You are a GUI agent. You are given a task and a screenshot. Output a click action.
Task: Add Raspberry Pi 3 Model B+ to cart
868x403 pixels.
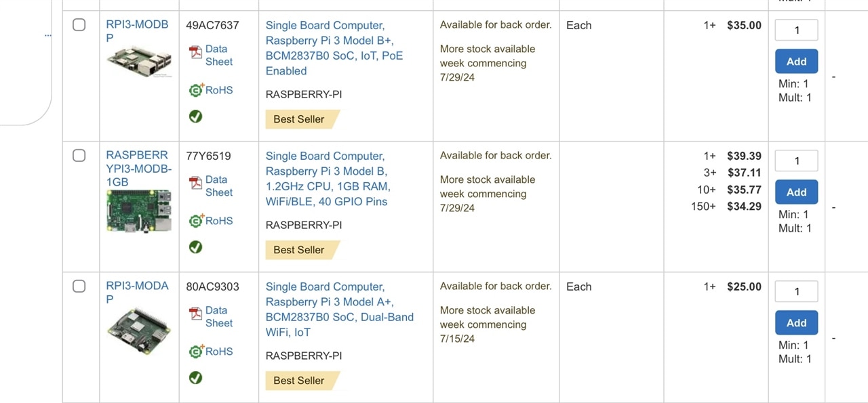tap(796, 62)
